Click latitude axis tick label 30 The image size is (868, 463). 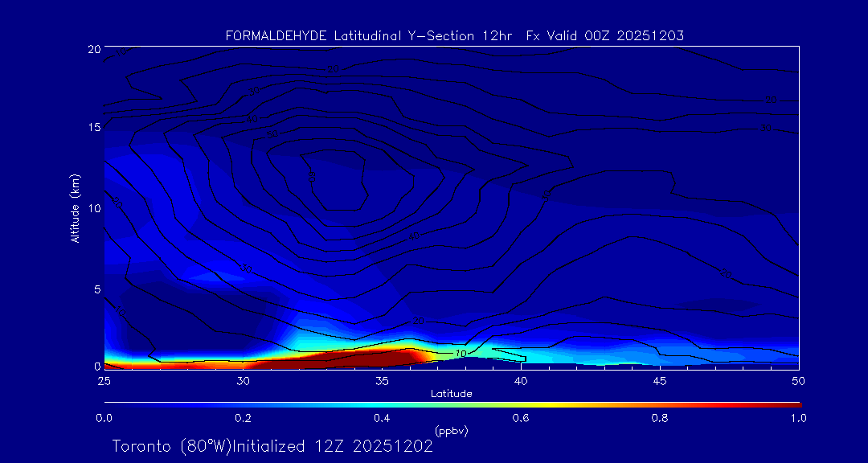243,381
